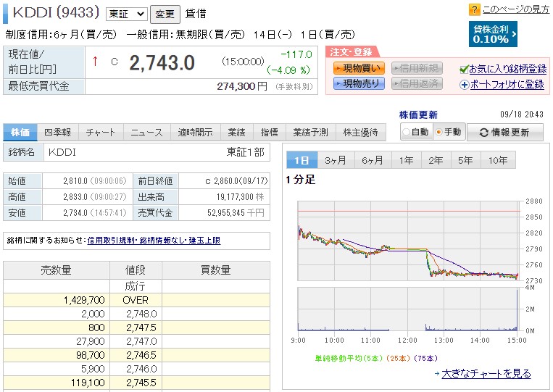Image resolution: width=553 pixels, height=392 pixels.
Task: Open ポートフォリオに登録 link
Action: coord(507,85)
